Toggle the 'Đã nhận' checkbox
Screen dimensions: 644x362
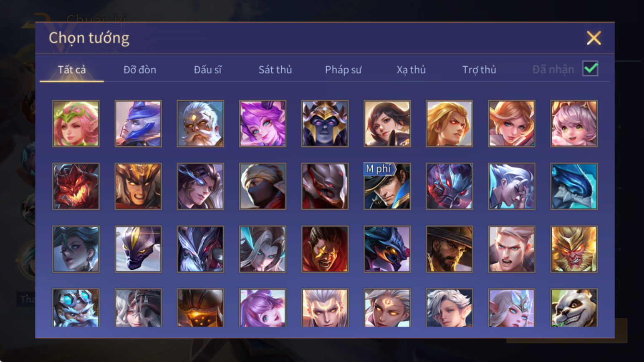coord(590,69)
